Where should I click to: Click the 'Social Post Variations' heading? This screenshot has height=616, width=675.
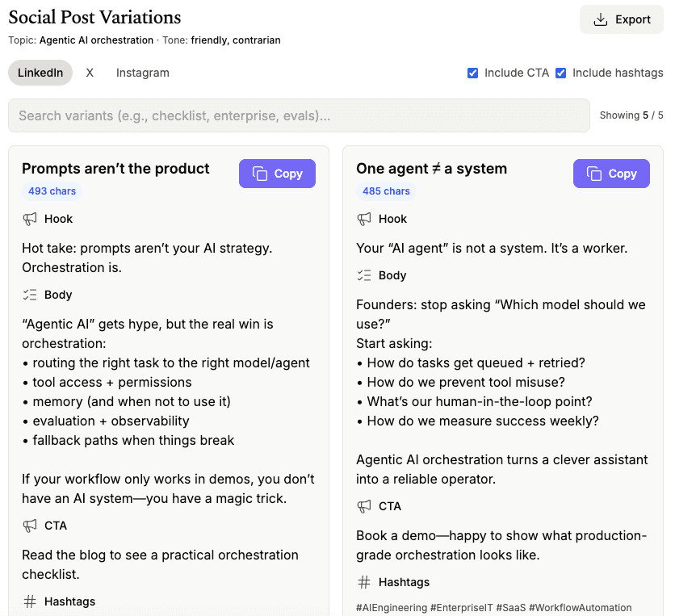(x=94, y=17)
